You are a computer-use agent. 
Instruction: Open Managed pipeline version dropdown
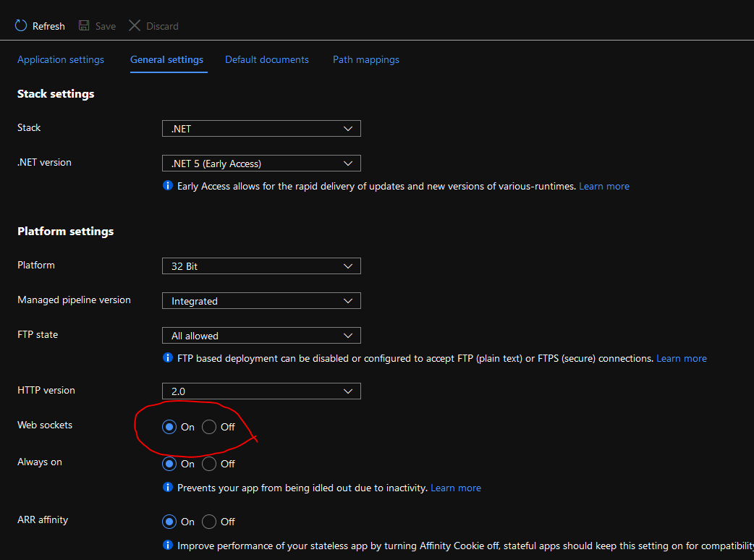tap(262, 301)
